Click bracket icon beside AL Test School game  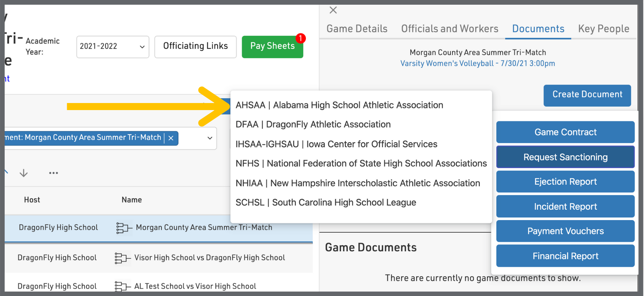(122, 286)
